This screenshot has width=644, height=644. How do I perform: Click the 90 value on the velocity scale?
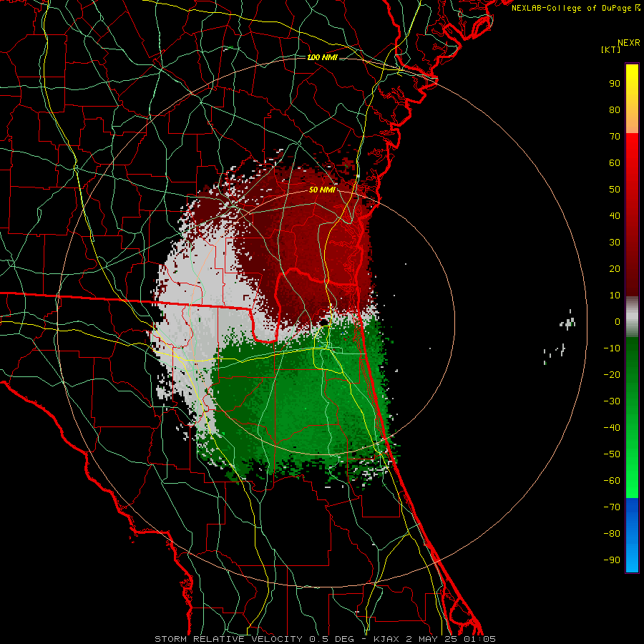[x=615, y=84]
